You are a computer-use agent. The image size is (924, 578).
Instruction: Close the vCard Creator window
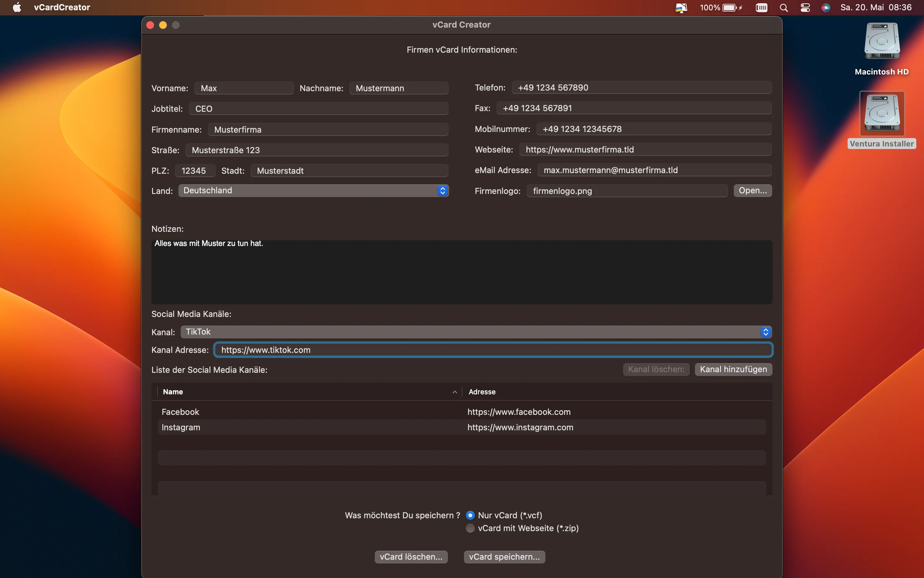(x=150, y=25)
